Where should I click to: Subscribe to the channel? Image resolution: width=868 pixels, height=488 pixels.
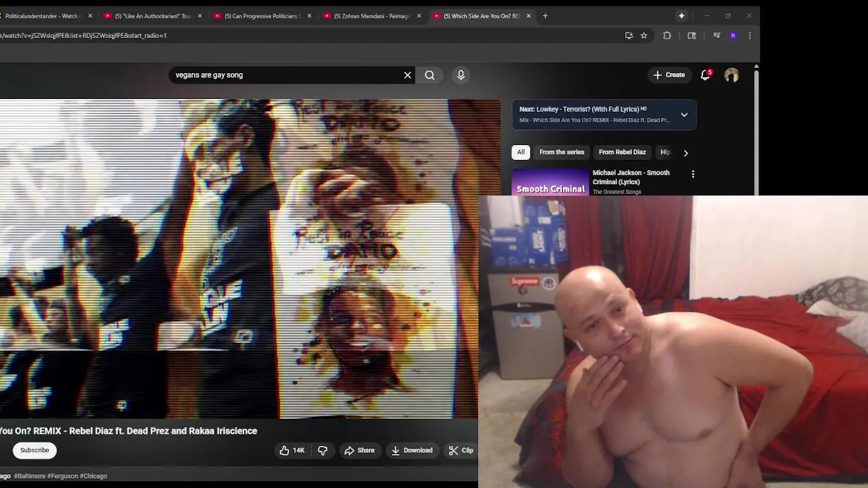pyautogui.click(x=35, y=450)
